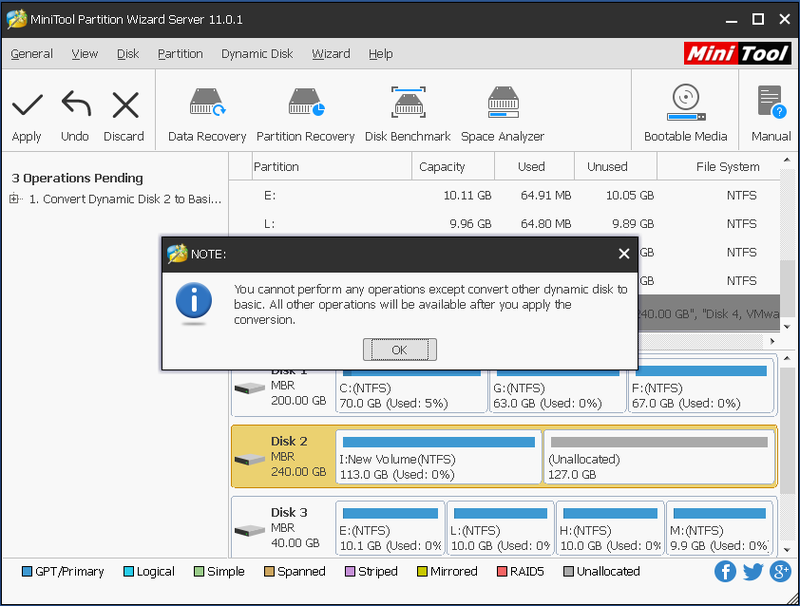Click the Disk 3 drive icon

[x=249, y=531]
